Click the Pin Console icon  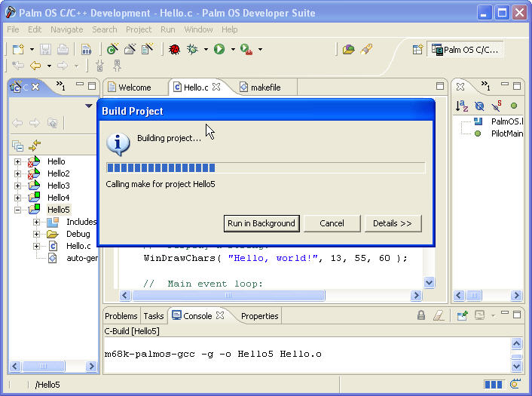462,316
